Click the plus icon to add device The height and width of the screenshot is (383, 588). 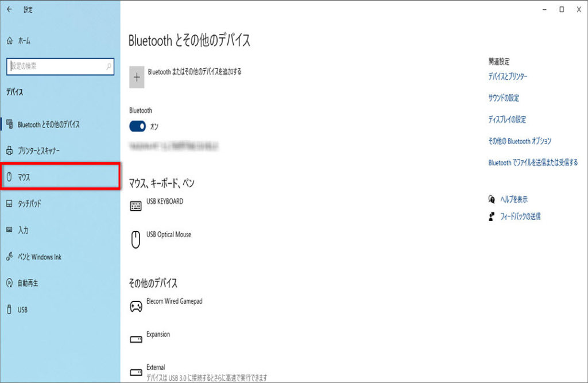[x=136, y=77]
